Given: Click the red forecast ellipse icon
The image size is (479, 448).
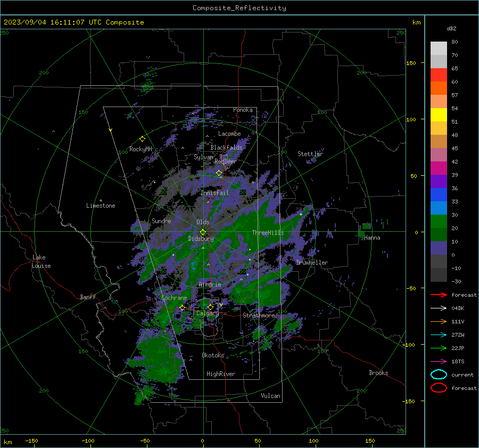Looking at the screenshot, I should 439,387.
